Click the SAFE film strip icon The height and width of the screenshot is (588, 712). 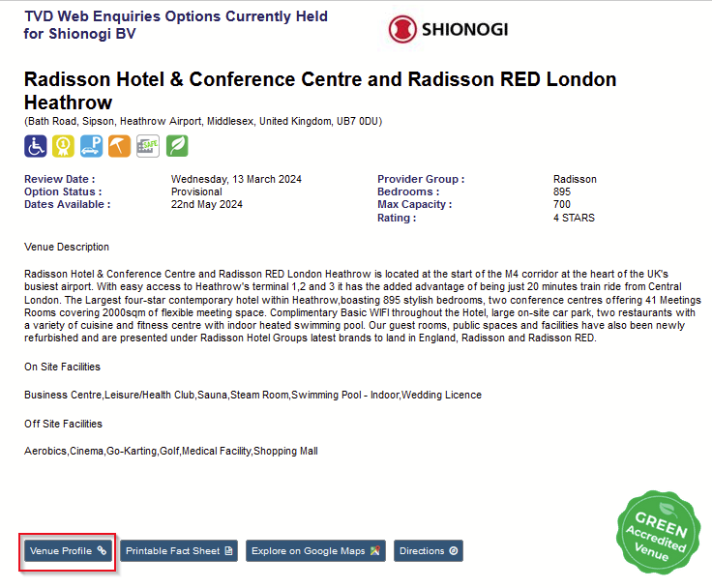click(x=148, y=146)
